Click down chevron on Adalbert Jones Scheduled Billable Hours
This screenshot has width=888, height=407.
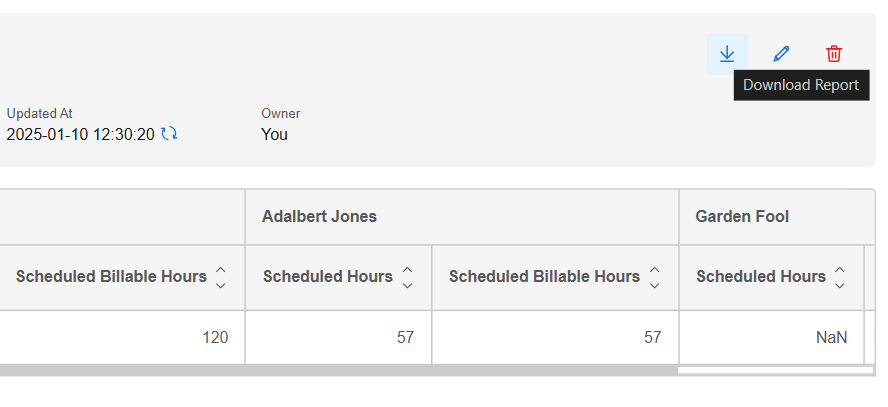click(x=654, y=285)
